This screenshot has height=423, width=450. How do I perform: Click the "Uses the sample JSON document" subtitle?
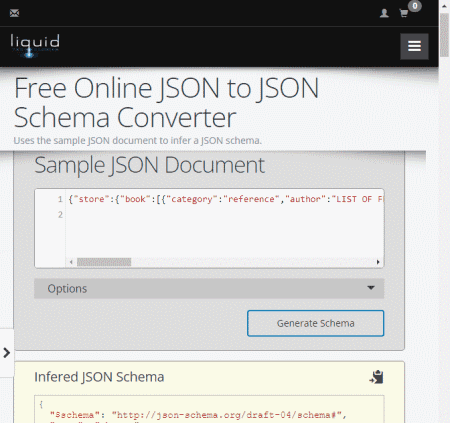tap(137, 141)
